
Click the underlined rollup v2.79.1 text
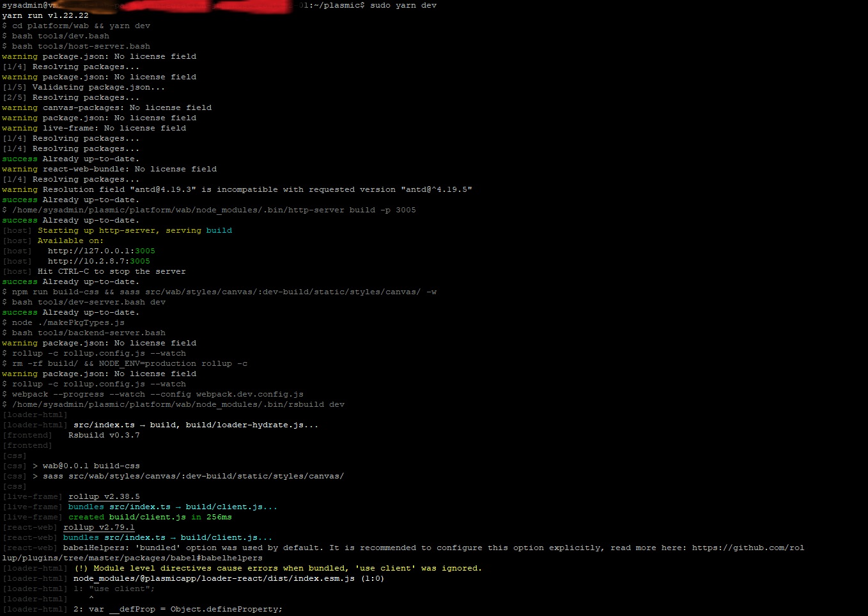[98, 527]
